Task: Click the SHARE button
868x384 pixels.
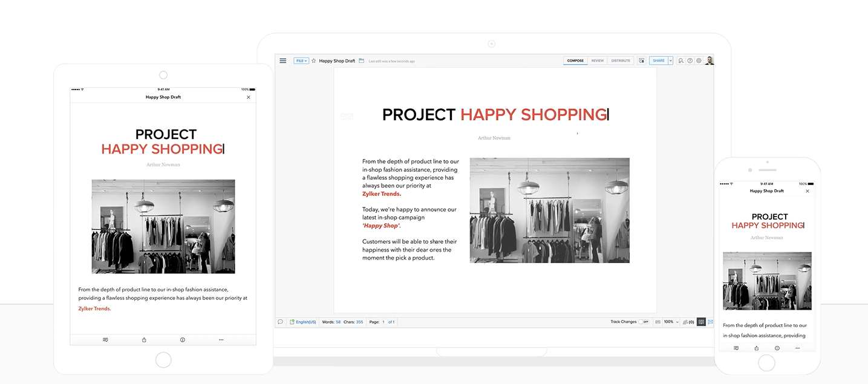Action: coord(659,60)
